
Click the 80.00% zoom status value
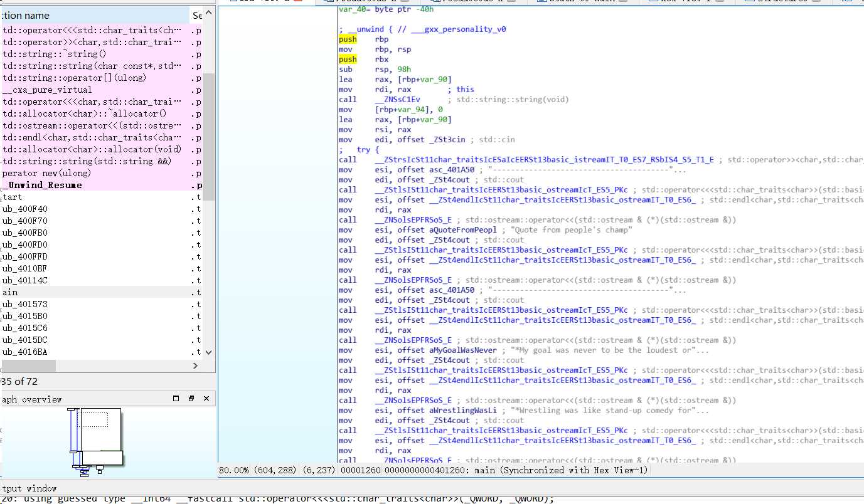[x=234, y=470]
